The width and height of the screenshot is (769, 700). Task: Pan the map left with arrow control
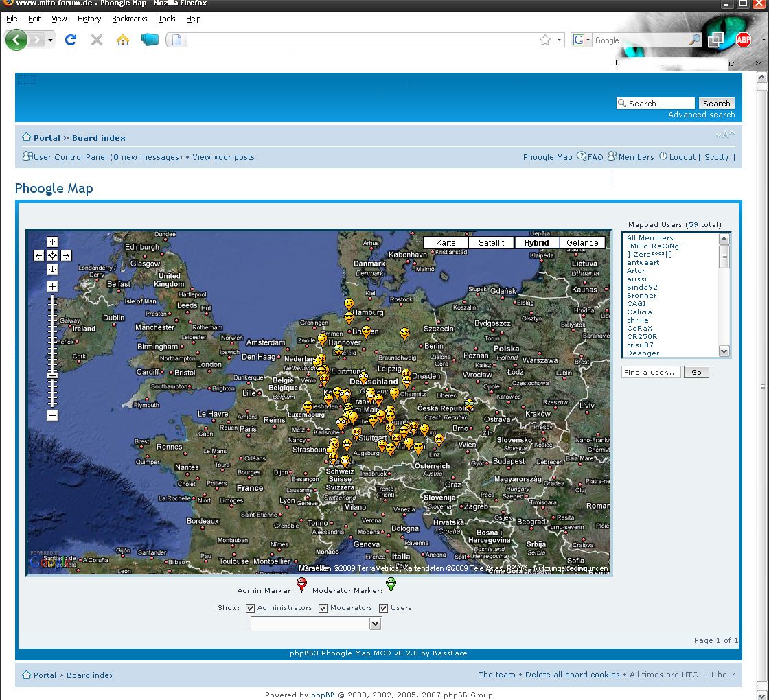pos(39,256)
